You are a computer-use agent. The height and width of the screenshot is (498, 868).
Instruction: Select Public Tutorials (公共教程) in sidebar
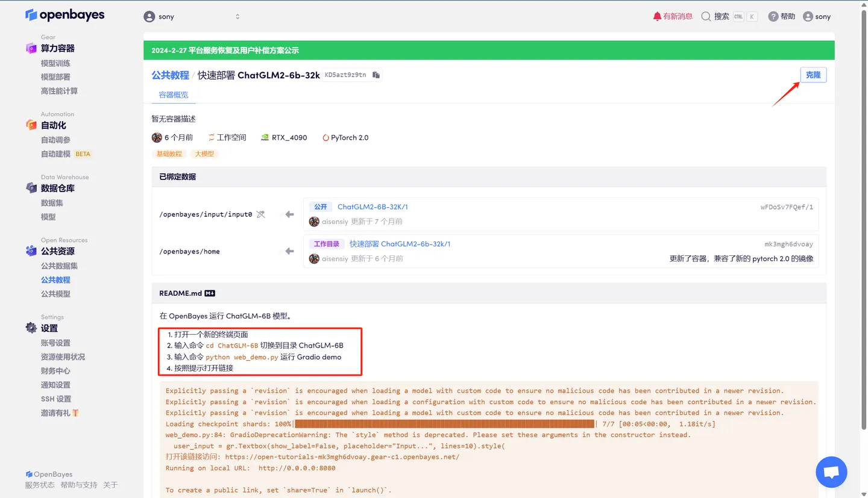pyautogui.click(x=55, y=280)
